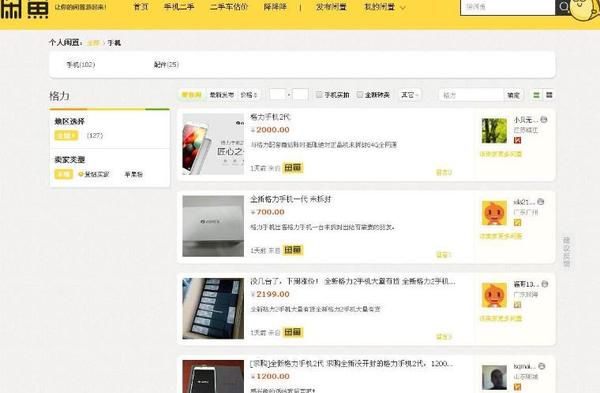Click the breadcrumb 全部 link
Image resolution: width=600 pixels, height=393 pixels.
click(93, 43)
